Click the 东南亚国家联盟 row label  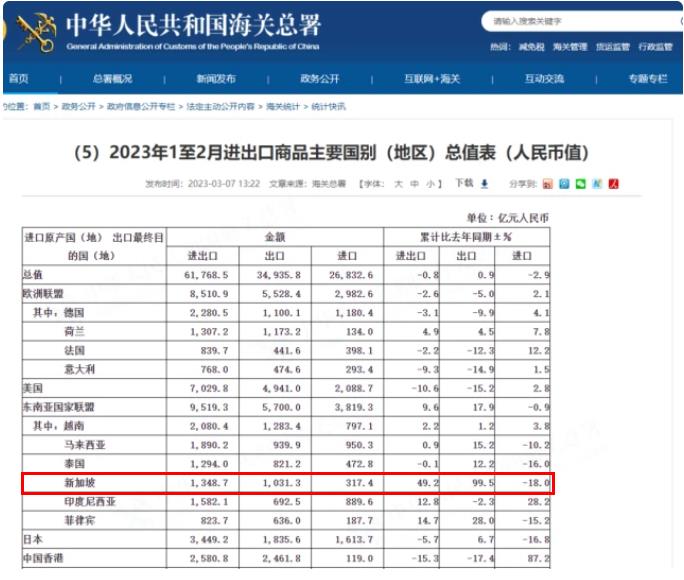58,407
